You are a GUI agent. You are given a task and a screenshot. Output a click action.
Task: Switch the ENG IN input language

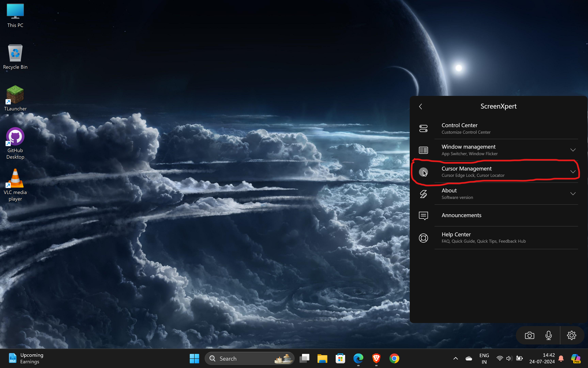tap(484, 359)
